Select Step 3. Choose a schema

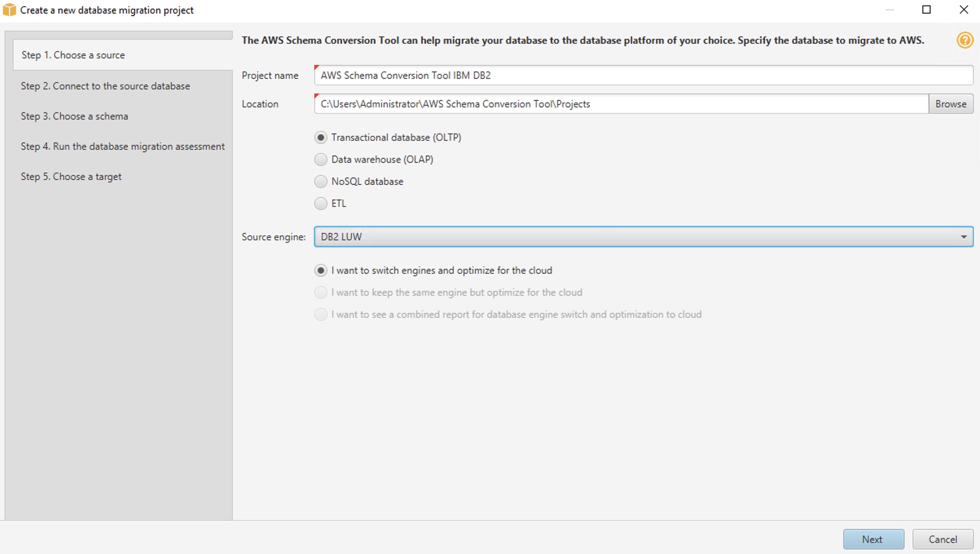coord(74,116)
